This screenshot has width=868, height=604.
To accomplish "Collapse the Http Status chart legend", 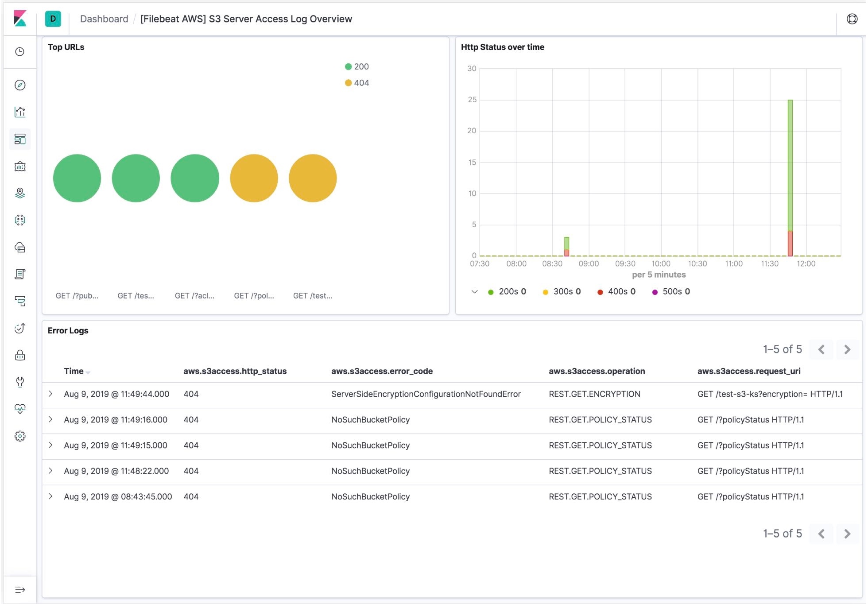I will [x=474, y=291].
